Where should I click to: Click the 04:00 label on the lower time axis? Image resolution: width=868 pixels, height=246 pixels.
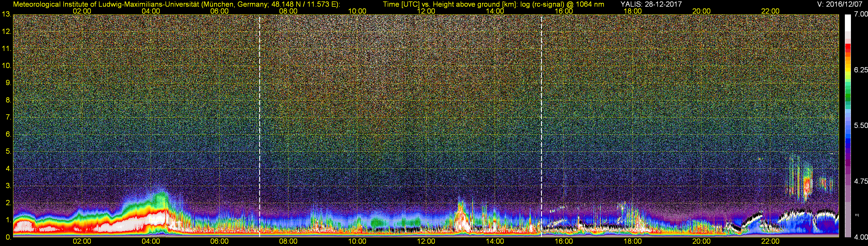click(x=151, y=242)
